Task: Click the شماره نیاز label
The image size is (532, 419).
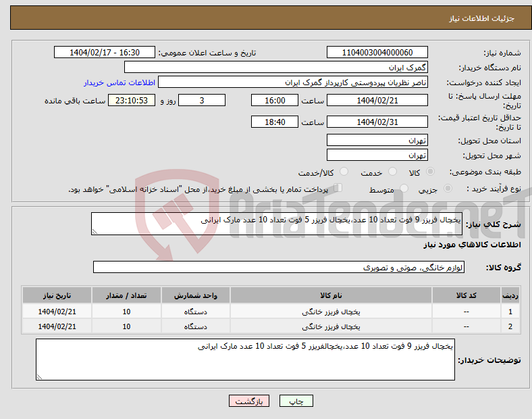Action: 502,53
